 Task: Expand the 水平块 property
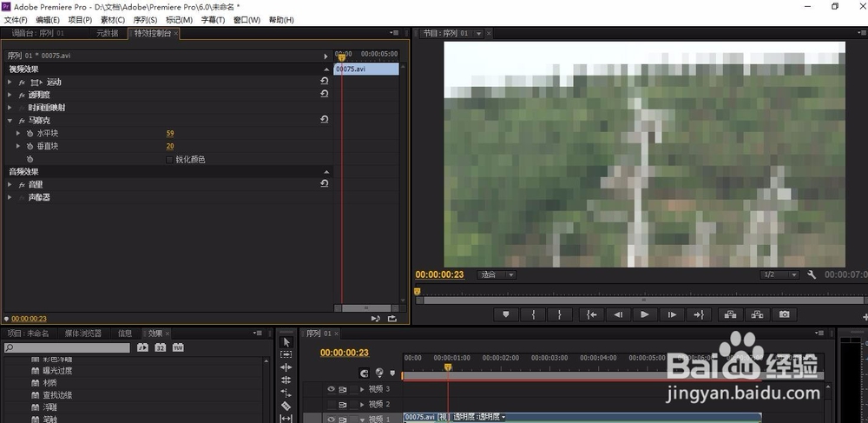18,134
